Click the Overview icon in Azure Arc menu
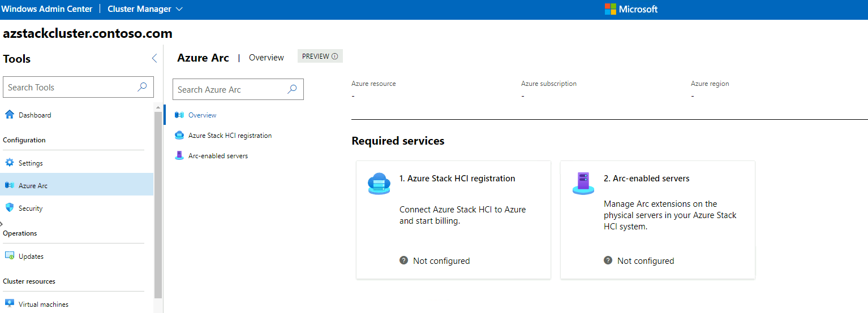The image size is (868, 313). click(x=179, y=115)
